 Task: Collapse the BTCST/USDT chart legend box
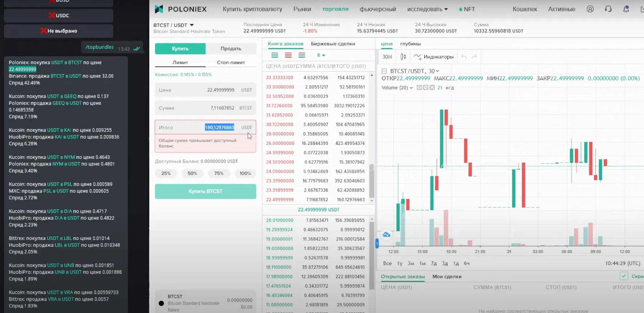[x=384, y=71]
